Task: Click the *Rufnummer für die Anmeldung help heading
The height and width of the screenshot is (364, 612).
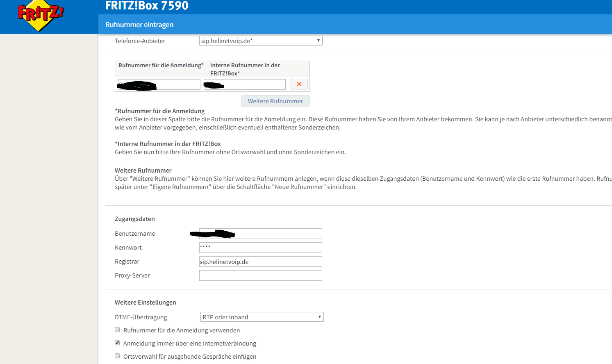Action: pos(160,111)
